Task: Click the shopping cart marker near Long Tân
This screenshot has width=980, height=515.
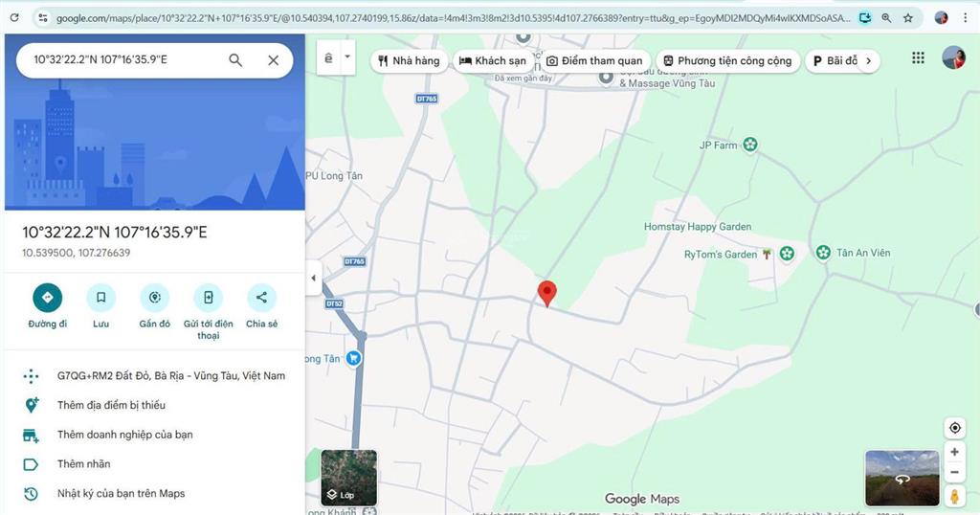Action: [x=354, y=358]
